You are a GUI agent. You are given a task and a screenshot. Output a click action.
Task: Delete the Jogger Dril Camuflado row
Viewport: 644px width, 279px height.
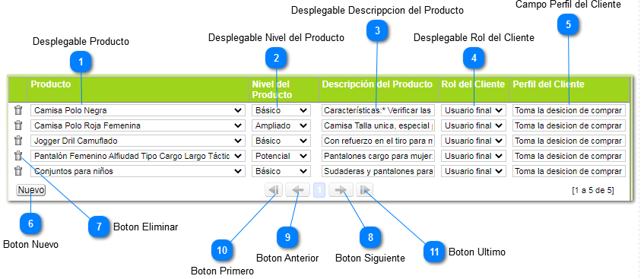click(x=18, y=141)
